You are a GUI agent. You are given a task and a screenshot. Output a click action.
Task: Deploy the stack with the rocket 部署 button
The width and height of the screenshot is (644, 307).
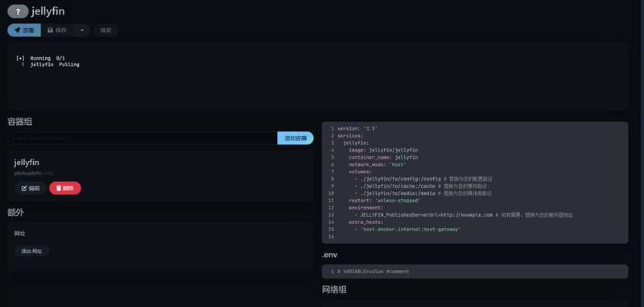coord(24,30)
